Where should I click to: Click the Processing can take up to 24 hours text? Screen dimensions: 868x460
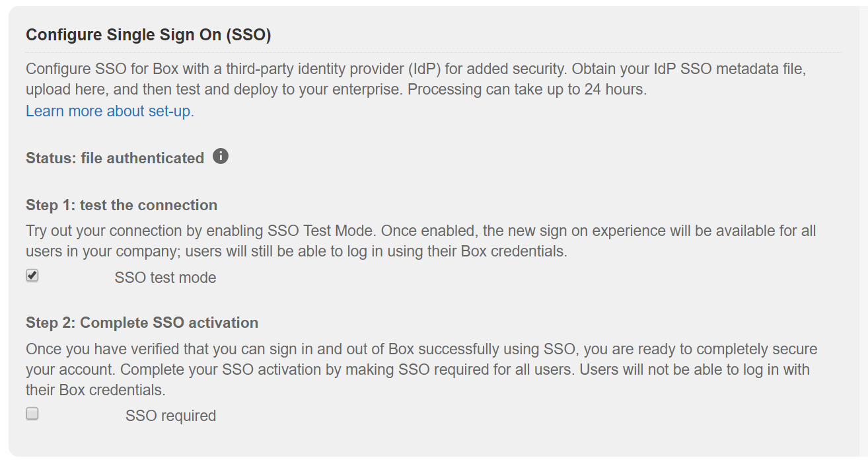(x=527, y=89)
